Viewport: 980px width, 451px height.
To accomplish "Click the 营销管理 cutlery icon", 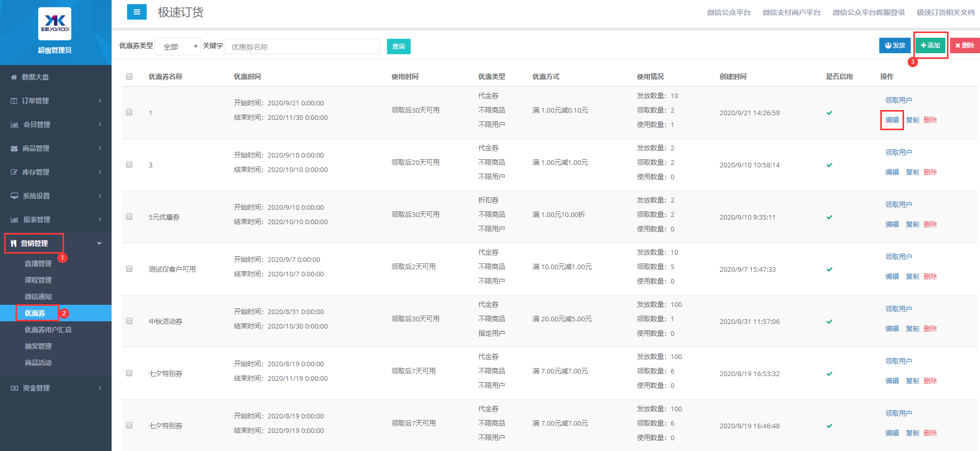I will click(x=13, y=243).
